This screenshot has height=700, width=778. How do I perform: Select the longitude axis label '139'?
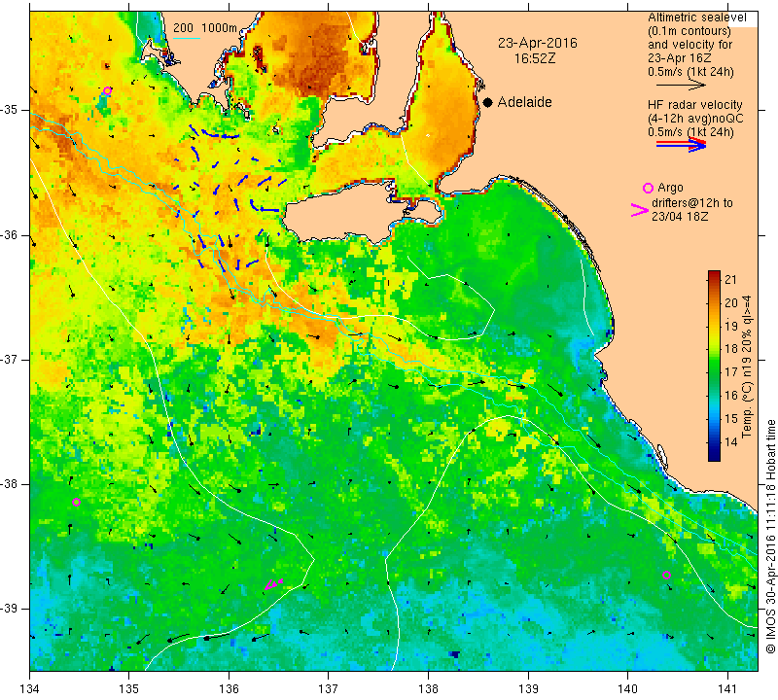(x=528, y=688)
